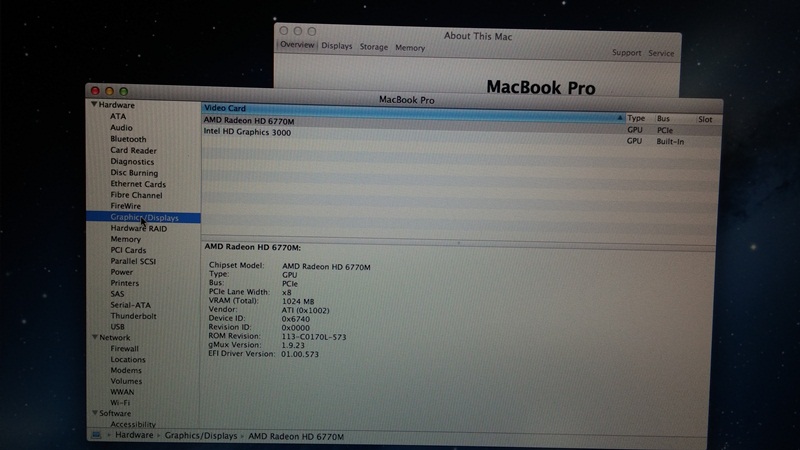The image size is (800, 450).
Task: Select the Memory tab in About This Mac
Action: 410,48
